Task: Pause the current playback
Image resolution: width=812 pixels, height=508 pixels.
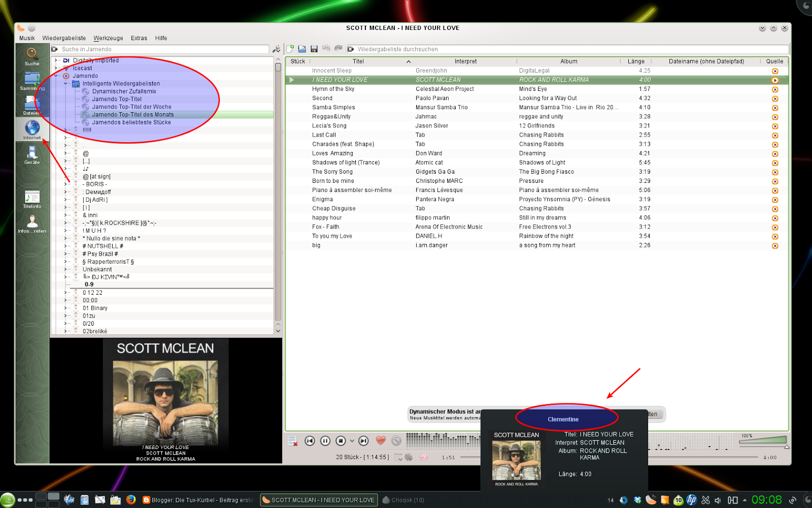Action: point(325,441)
